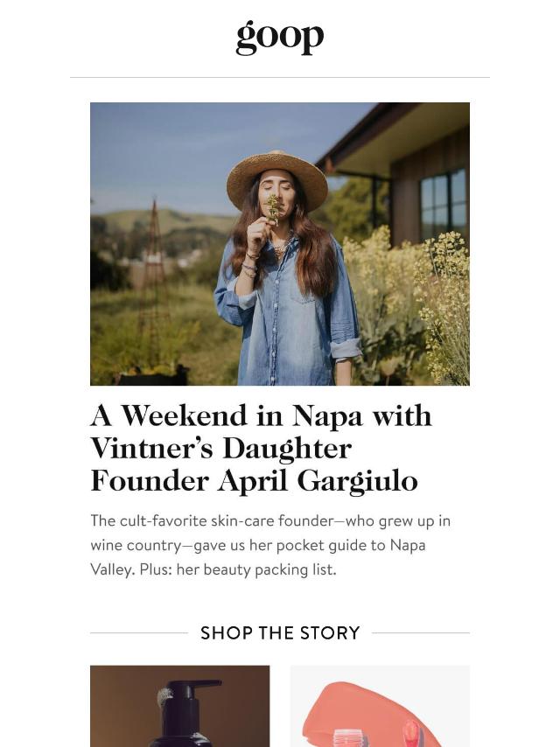Click the 'Plus: her beauty packing list' sentence
The height and width of the screenshot is (747, 560).
(238, 569)
